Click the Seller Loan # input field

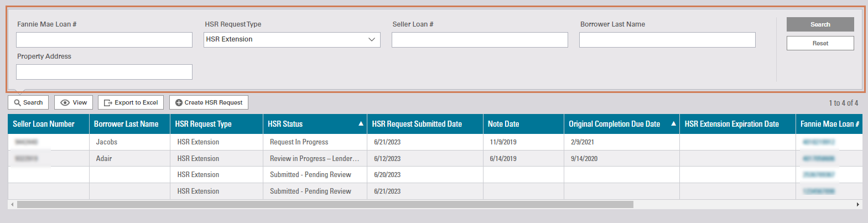click(x=480, y=40)
